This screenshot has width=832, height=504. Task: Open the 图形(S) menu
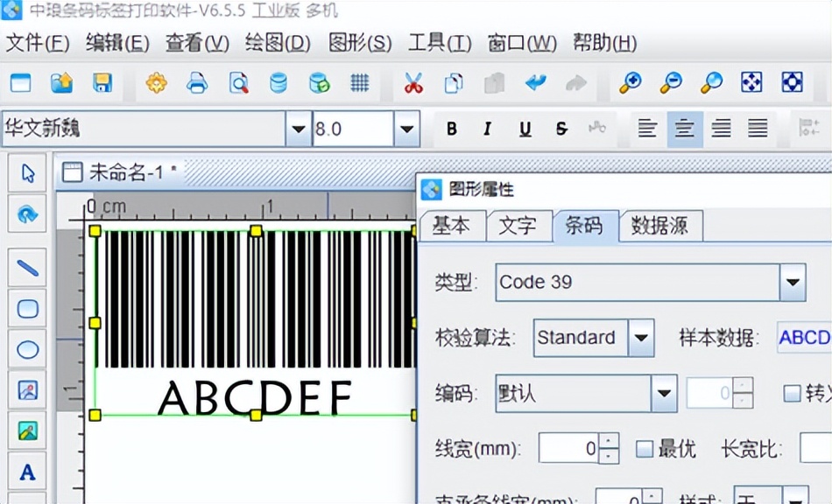coord(360,44)
